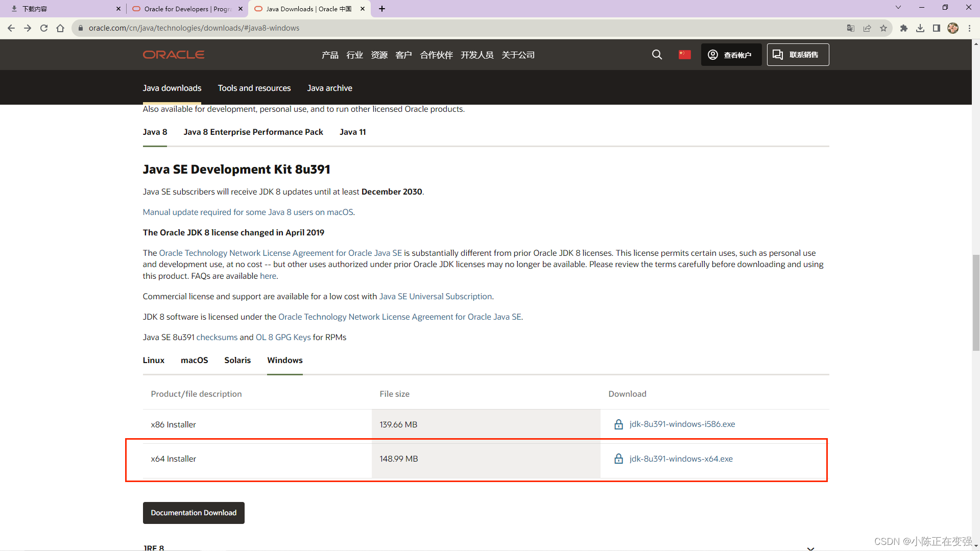Search the Oracle website
980x551 pixels.
pos(657,55)
